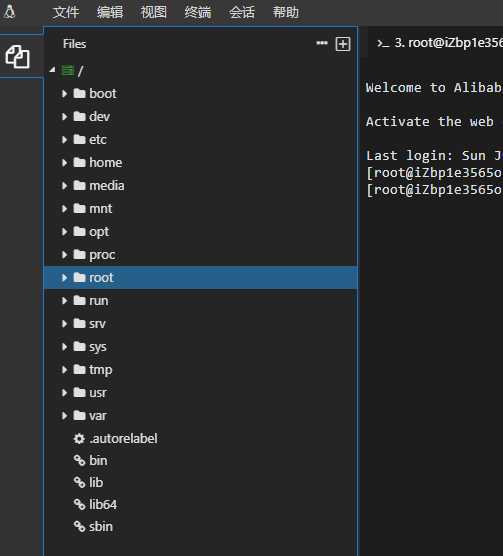
Task: Expand the dev folder arrow
Action: click(65, 117)
